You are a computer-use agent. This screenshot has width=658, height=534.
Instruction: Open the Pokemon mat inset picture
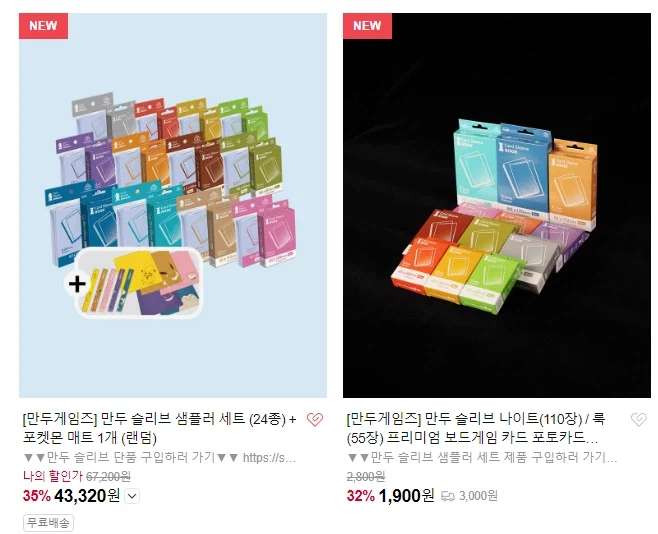coord(138,282)
